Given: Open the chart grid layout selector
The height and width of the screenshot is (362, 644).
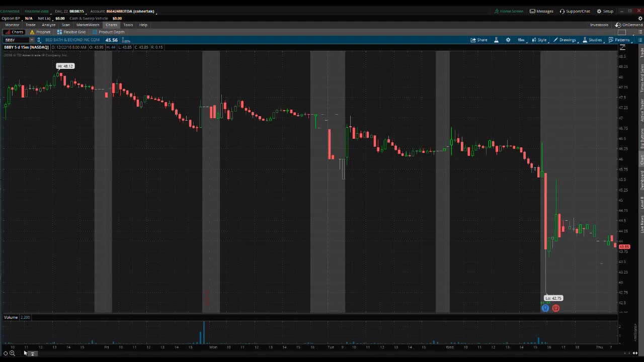Looking at the screenshot, I should coord(622,32).
